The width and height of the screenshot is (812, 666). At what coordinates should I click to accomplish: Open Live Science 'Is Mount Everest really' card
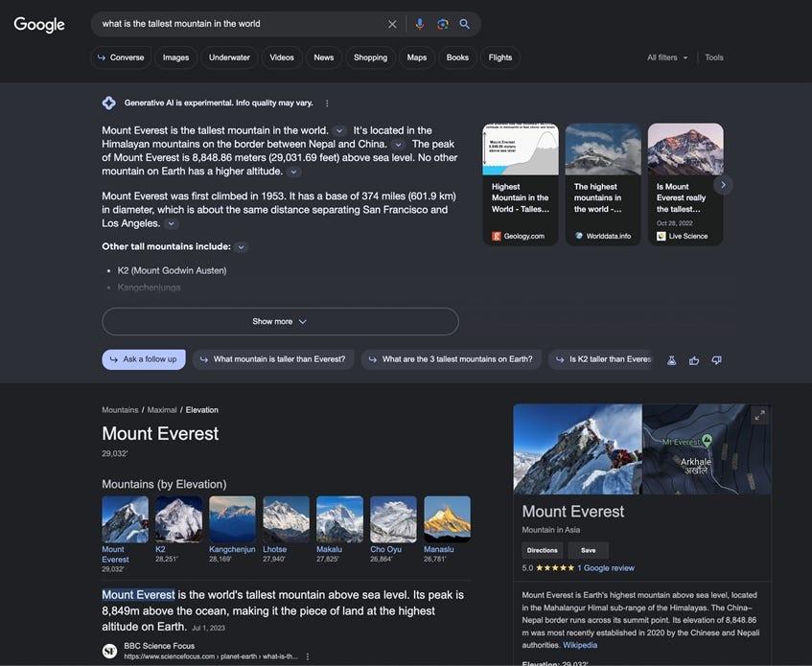[x=685, y=184]
